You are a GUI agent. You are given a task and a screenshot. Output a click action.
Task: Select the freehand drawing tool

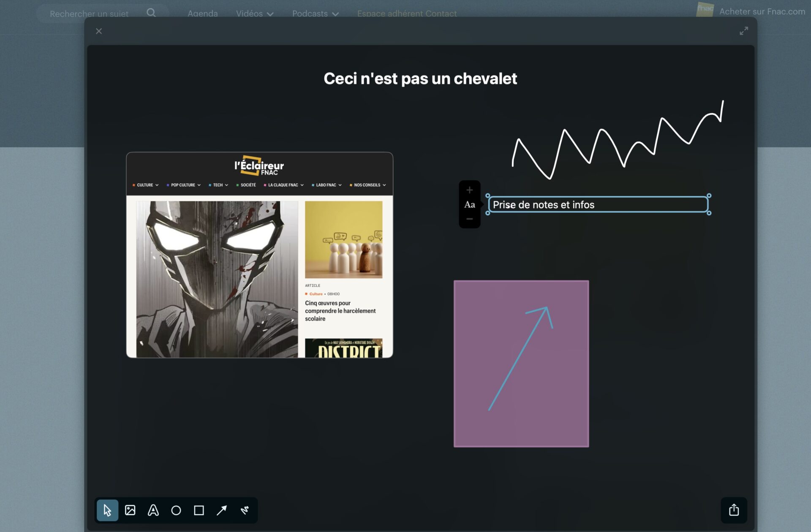click(x=245, y=510)
